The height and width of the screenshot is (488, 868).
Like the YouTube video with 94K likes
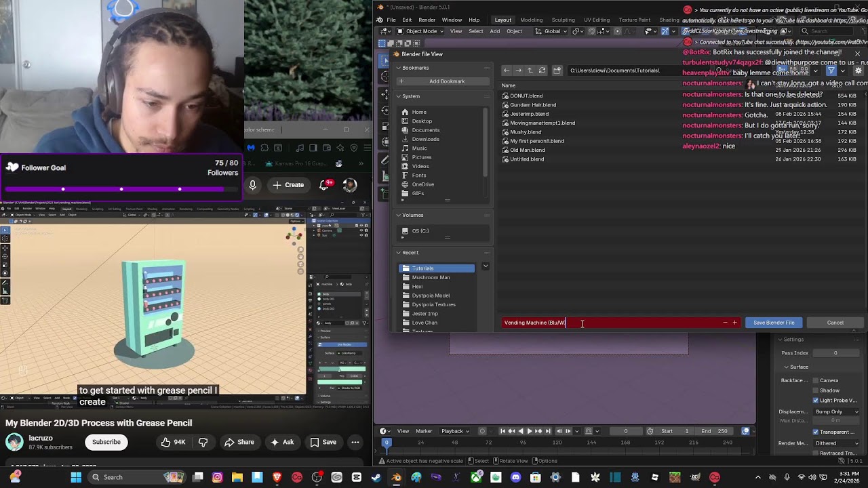click(172, 442)
